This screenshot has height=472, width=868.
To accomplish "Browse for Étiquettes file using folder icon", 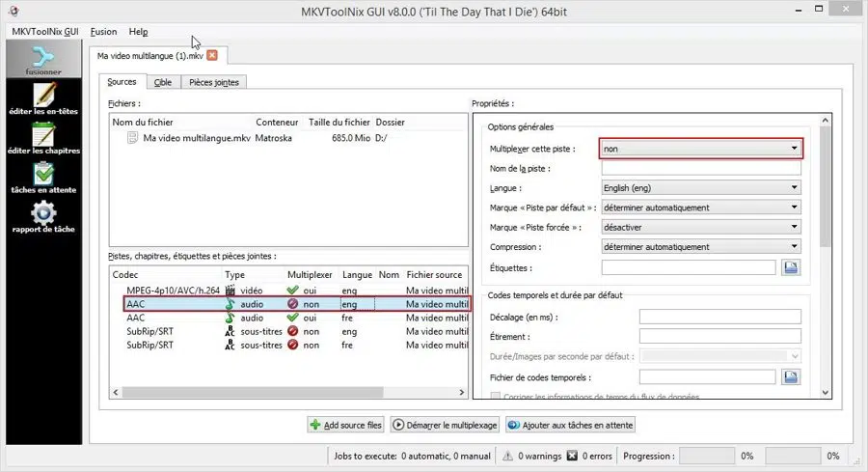I will [x=791, y=267].
